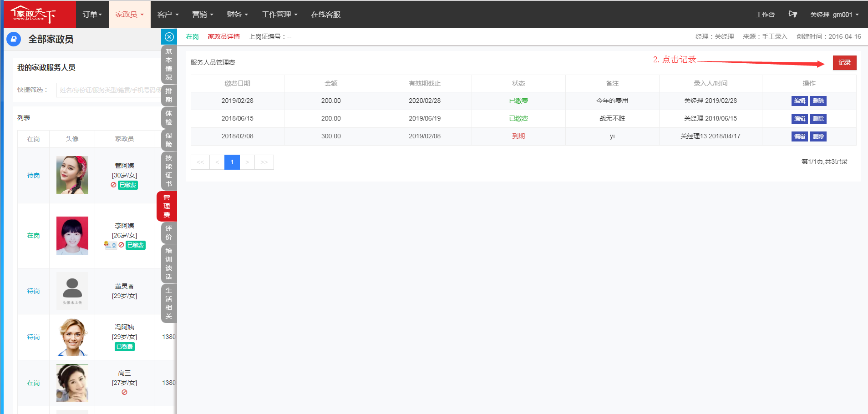Click the 已缴费 badge under 李阿姨
Viewport: 868px width, 414px height.
pyautogui.click(x=136, y=245)
